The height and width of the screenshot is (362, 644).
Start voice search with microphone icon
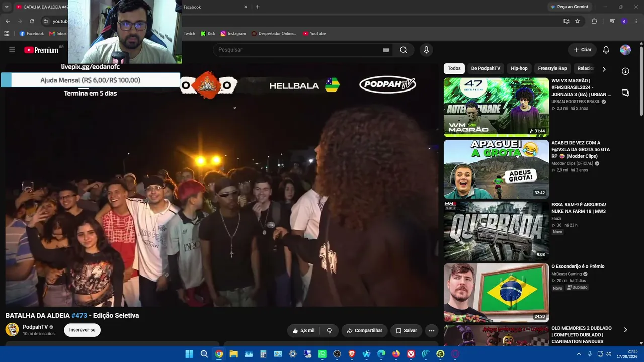point(426,50)
